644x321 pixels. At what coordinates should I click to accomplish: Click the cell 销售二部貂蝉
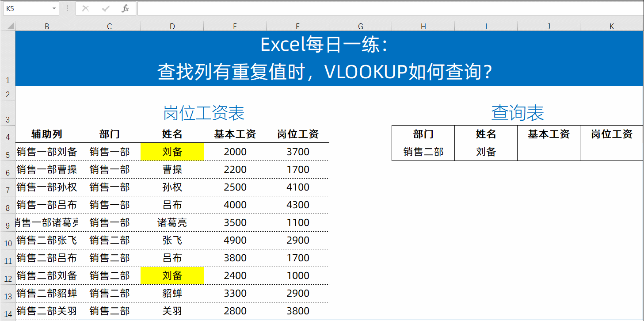pos(47,294)
